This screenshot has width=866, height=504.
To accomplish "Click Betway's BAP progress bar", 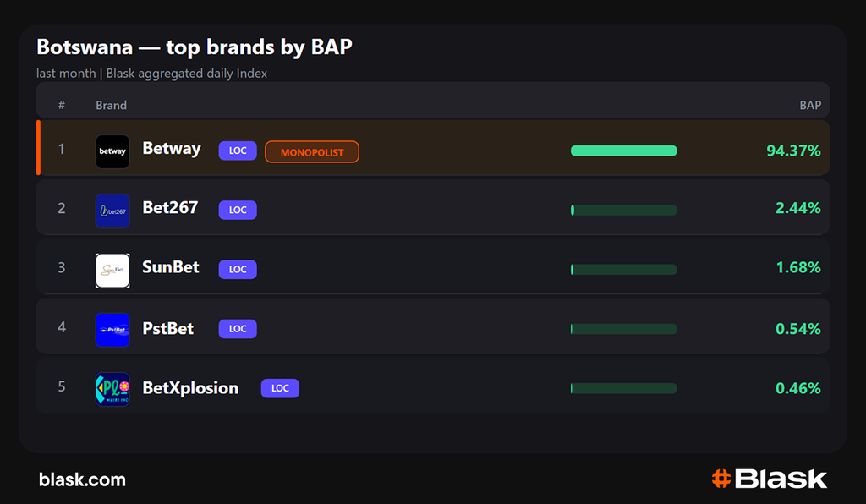I will click(x=623, y=151).
